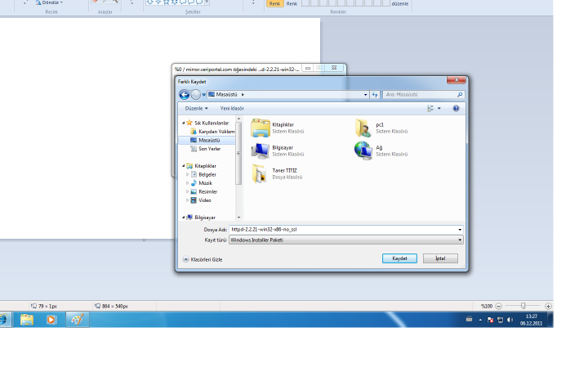Open the Kitaplıklar system folder
588x368 pixels.
pos(261,128)
